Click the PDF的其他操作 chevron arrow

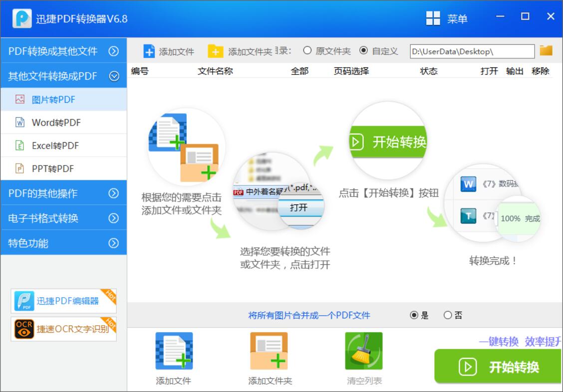click(x=114, y=194)
